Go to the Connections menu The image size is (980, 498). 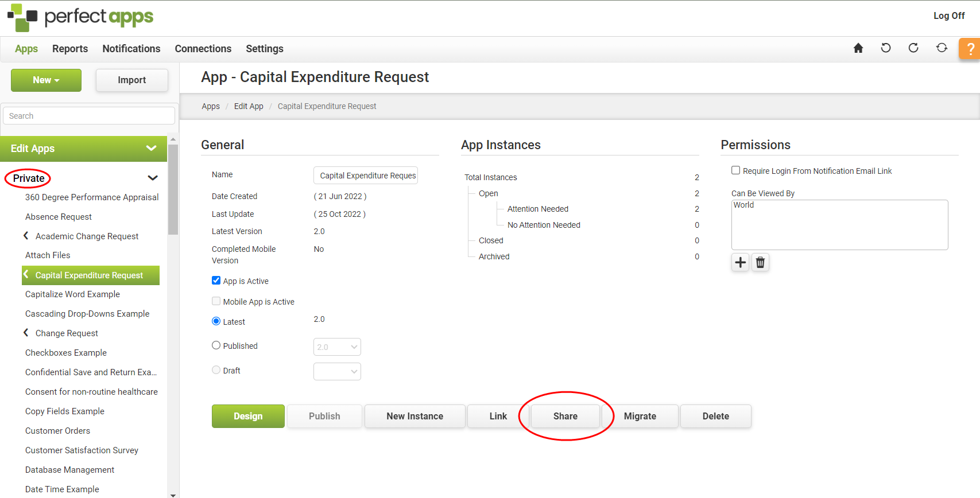pyautogui.click(x=203, y=49)
